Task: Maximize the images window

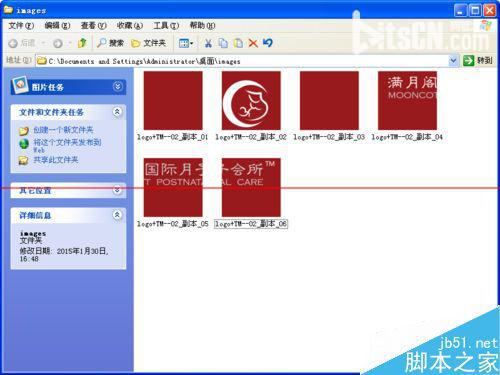Action: 475,11
